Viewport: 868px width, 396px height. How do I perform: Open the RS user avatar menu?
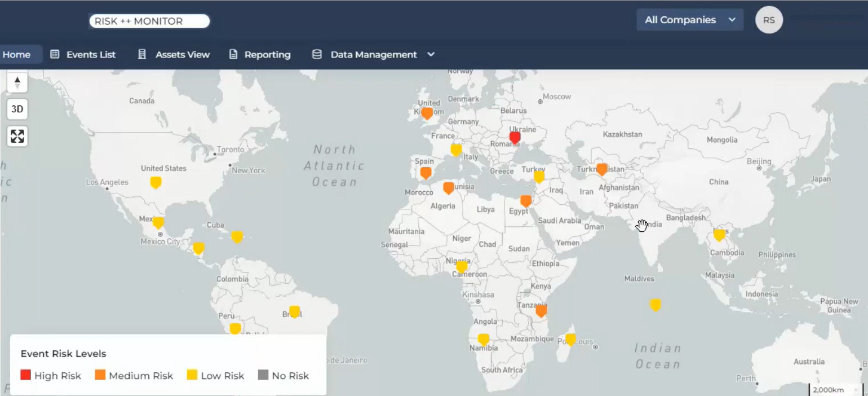coord(769,20)
